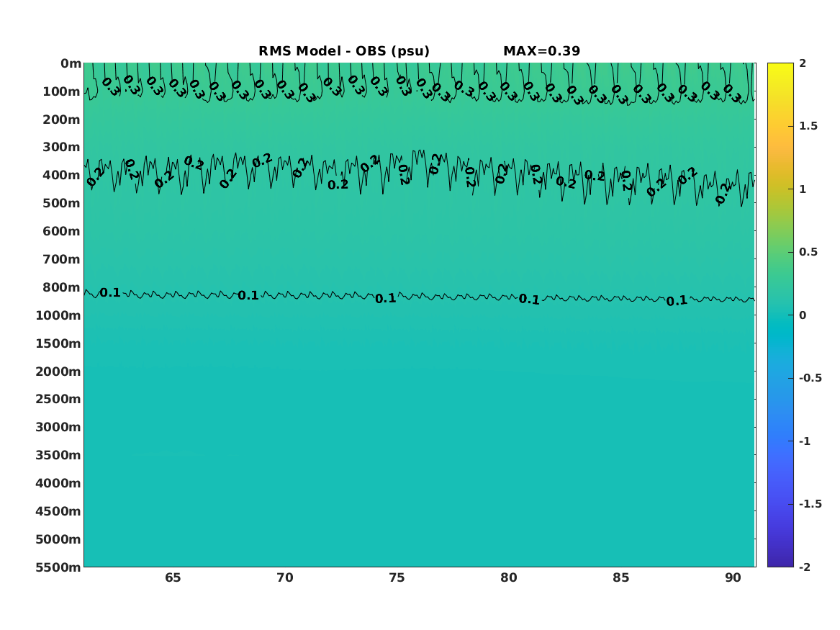Click the '4500m' depth tick label
This screenshot has width=840, height=630.
click(58, 511)
